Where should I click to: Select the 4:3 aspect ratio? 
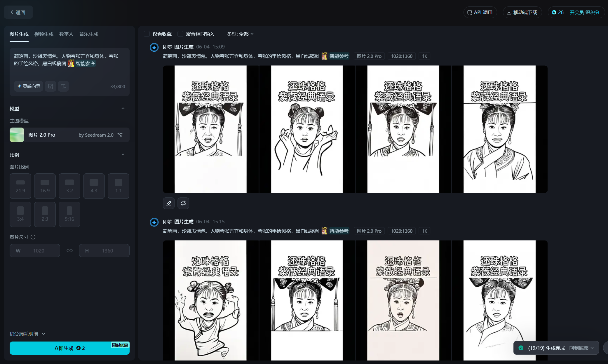(94, 186)
